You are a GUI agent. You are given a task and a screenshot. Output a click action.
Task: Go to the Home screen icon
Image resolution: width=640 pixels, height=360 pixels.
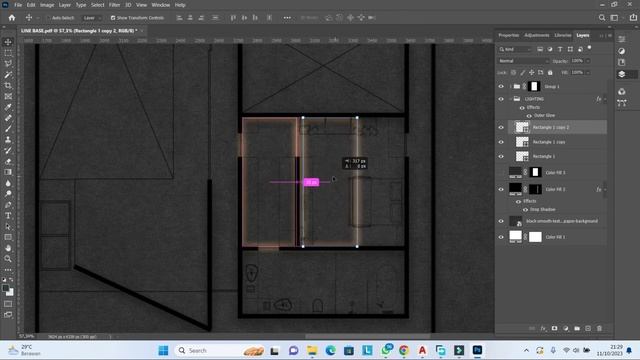pyautogui.click(x=12, y=18)
